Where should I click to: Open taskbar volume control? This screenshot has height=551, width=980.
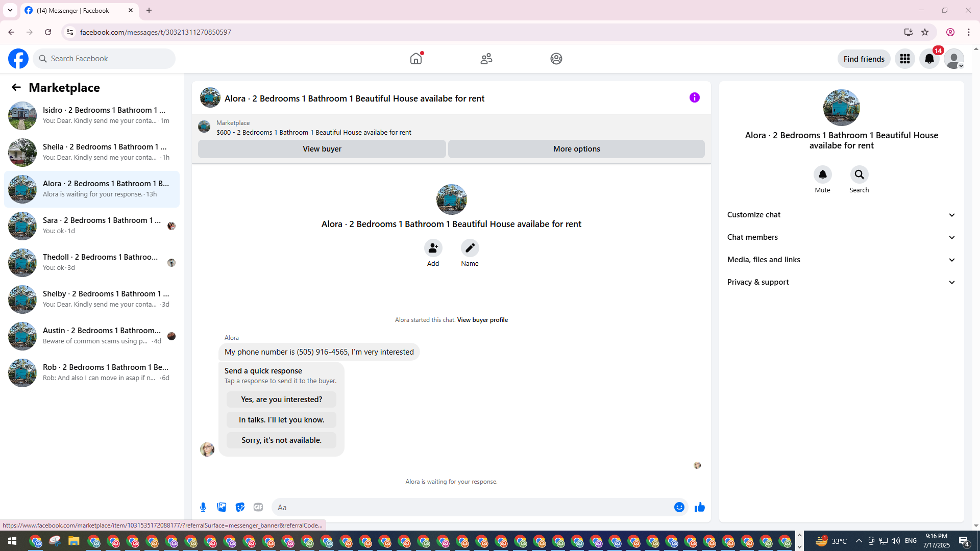[x=896, y=541]
